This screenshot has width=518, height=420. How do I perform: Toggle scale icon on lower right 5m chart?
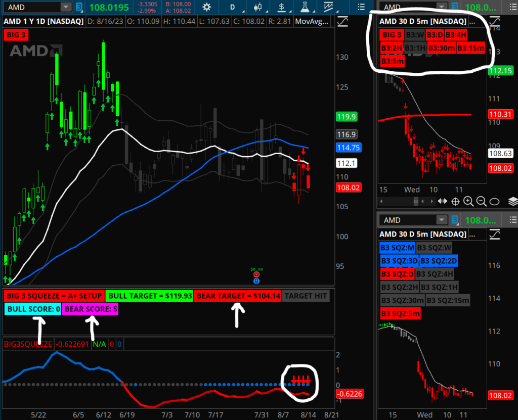(x=495, y=235)
